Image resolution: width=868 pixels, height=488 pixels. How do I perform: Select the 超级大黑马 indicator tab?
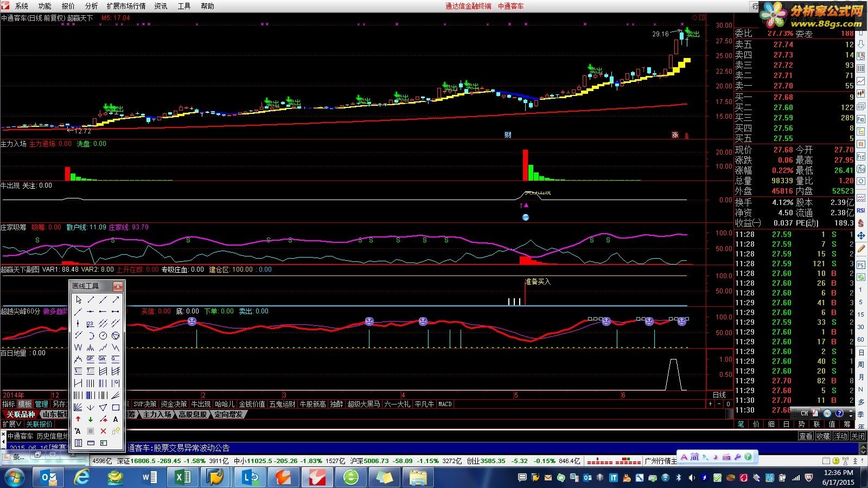point(363,404)
